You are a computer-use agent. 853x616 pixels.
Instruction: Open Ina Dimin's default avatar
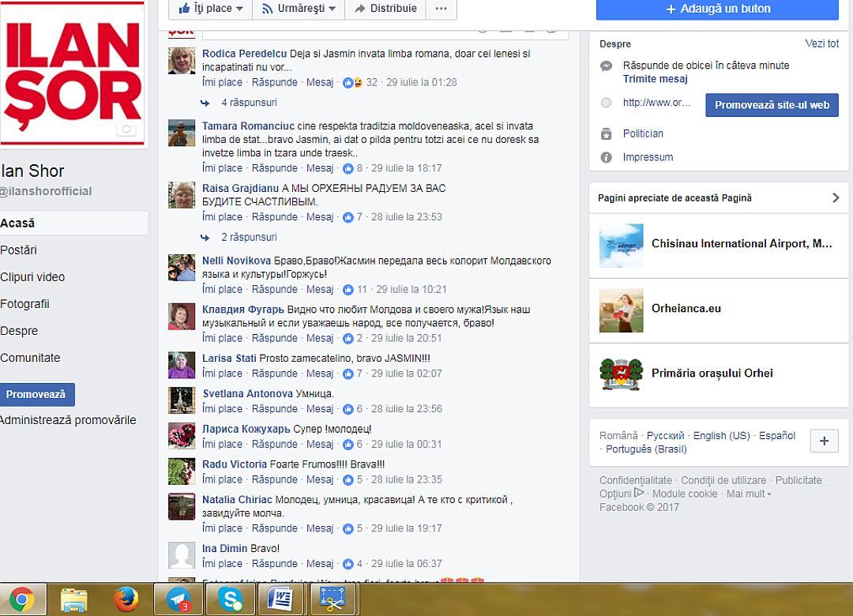tap(182, 555)
